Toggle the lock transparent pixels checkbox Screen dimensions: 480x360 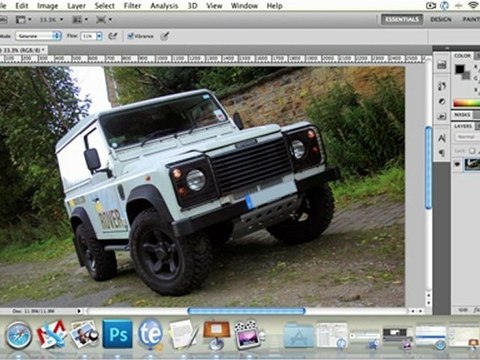point(472,151)
